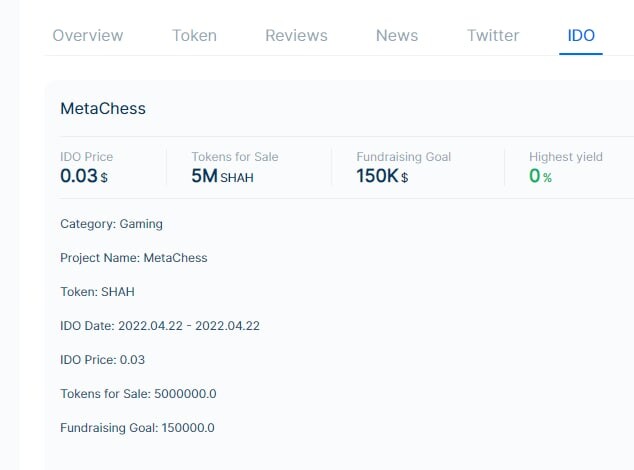
Task: Click the IDO Price 0.03 $ stat
Action: tap(84, 176)
